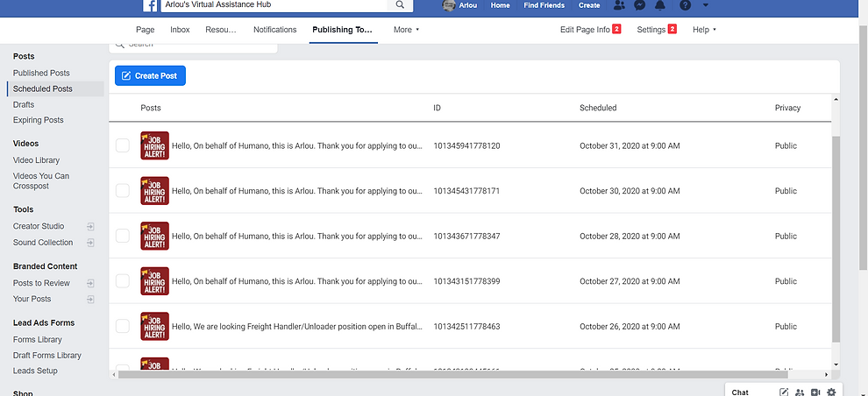The image size is (868, 396).
Task: Select checkbox for post ID 101342511778463
Action: pyautogui.click(x=123, y=326)
